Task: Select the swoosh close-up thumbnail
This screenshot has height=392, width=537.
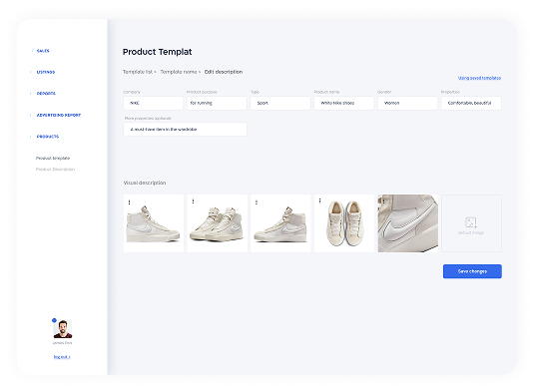Action: click(408, 223)
